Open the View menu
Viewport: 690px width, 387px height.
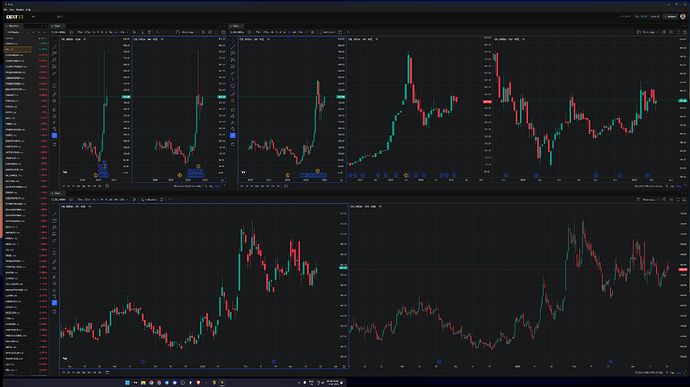point(12,9)
